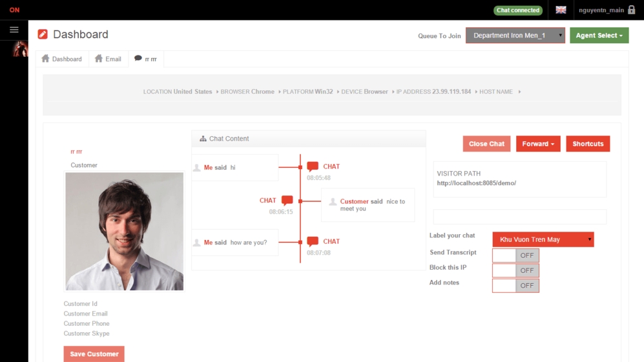Screen dimensions: 644x362
Task: Open the hamburger sidebar menu
Action: (14, 30)
